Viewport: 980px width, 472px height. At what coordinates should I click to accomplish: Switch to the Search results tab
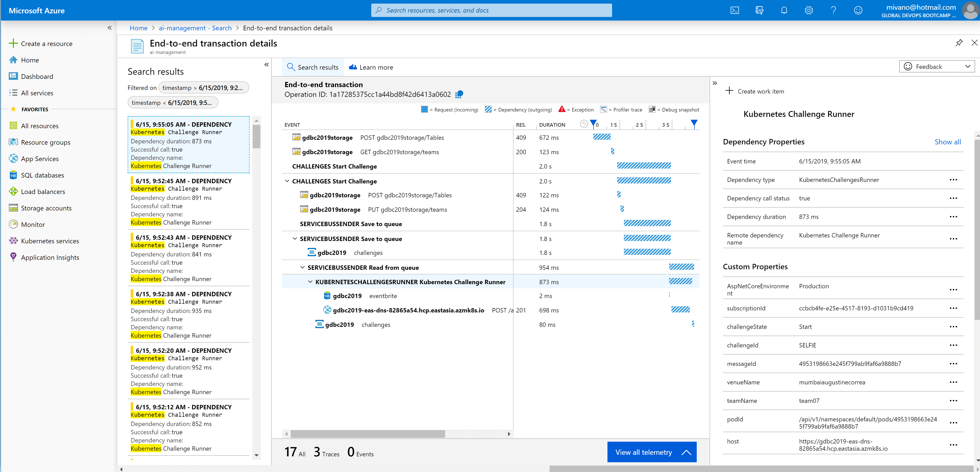pyautogui.click(x=313, y=67)
